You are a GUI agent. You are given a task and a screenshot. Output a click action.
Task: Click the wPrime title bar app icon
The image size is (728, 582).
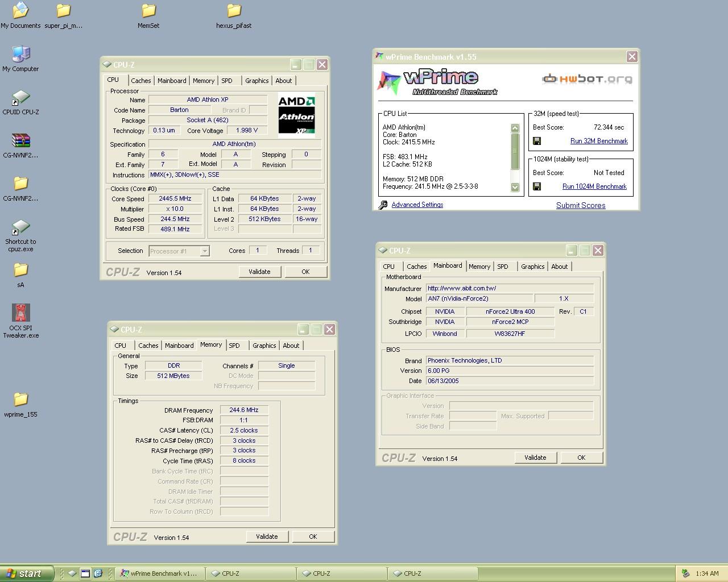click(379, 56)
